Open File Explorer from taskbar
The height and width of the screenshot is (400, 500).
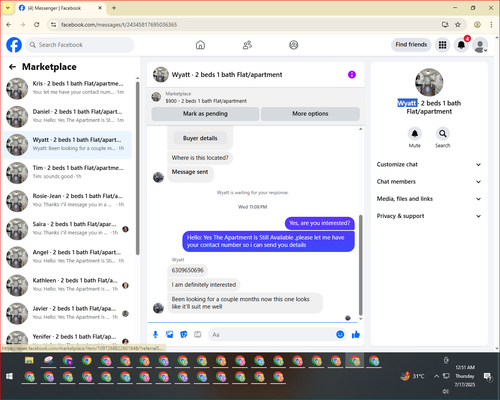[29, 360]
